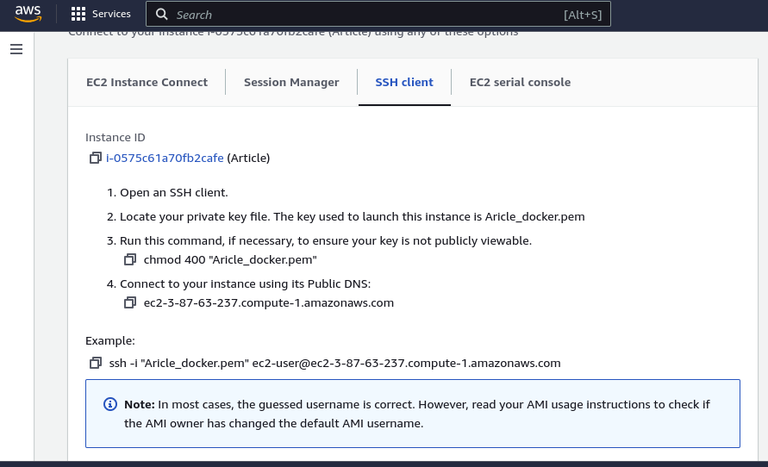Click the chmod 400 command text
The image size is (768, 467).
(x=230, y=260)
